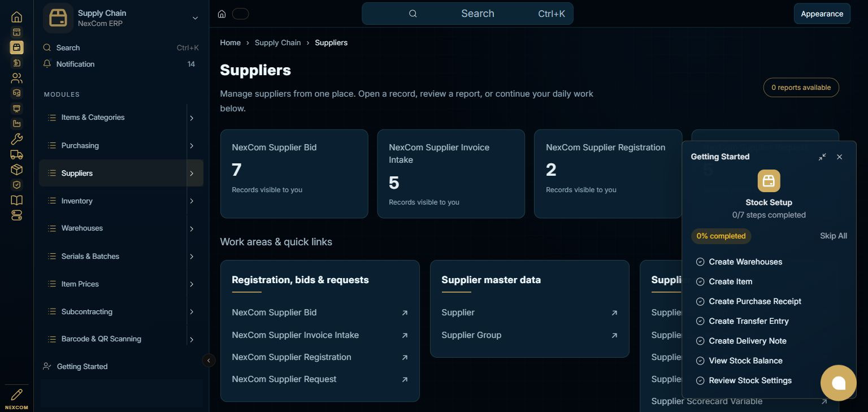Open the factory manufacturing icon in the rail

click(x=16, y=124)
